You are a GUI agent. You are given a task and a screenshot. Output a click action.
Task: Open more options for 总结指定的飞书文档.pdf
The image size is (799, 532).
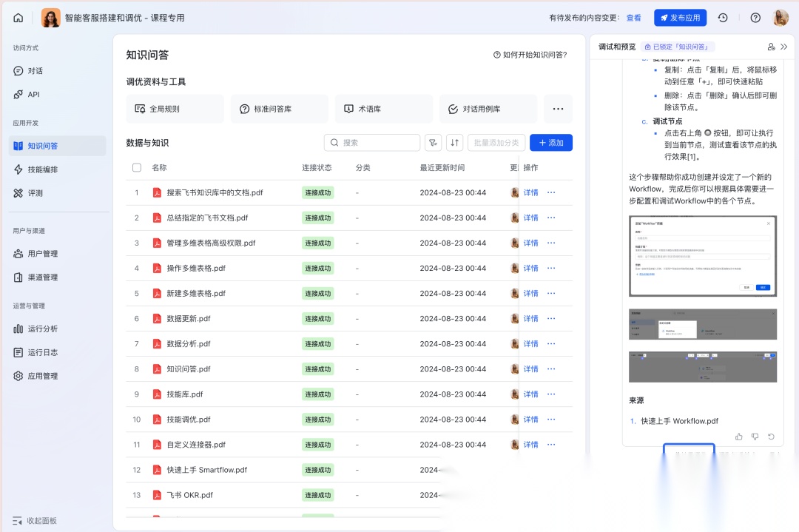(x=551, y=218)
